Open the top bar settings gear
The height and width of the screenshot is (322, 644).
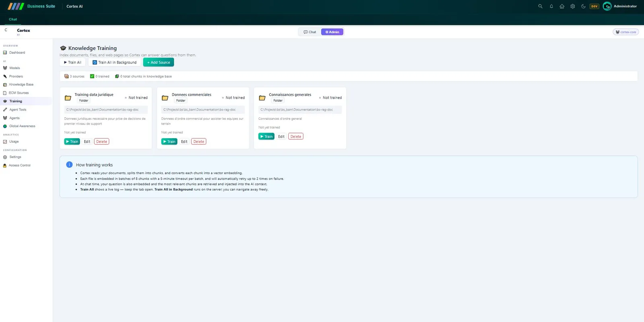(573, 6)
